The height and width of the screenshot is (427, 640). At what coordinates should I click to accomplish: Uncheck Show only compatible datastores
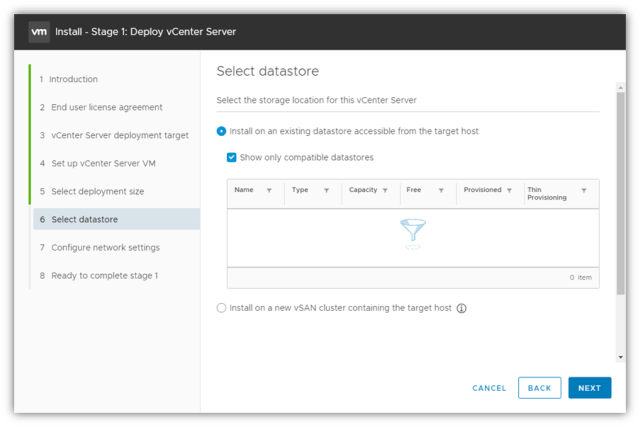[x=232, y=157]
